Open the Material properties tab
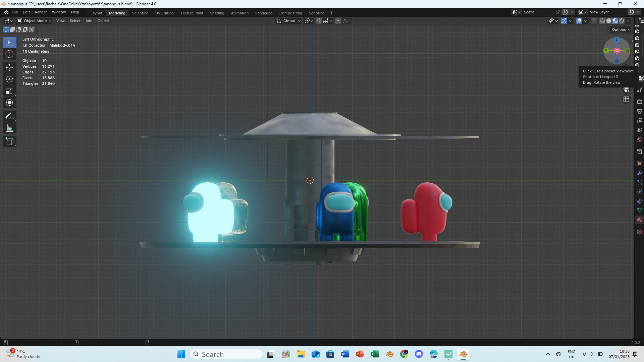 [640, 220]
